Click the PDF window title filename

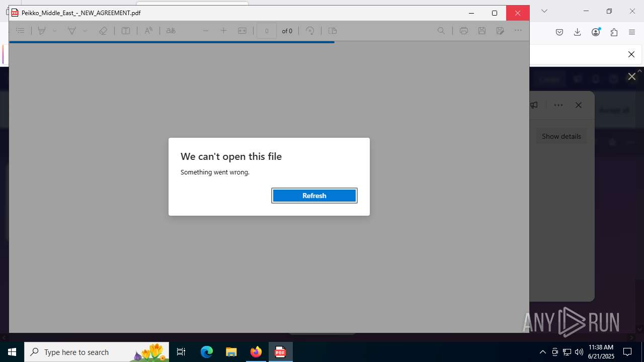pos(81,13)
